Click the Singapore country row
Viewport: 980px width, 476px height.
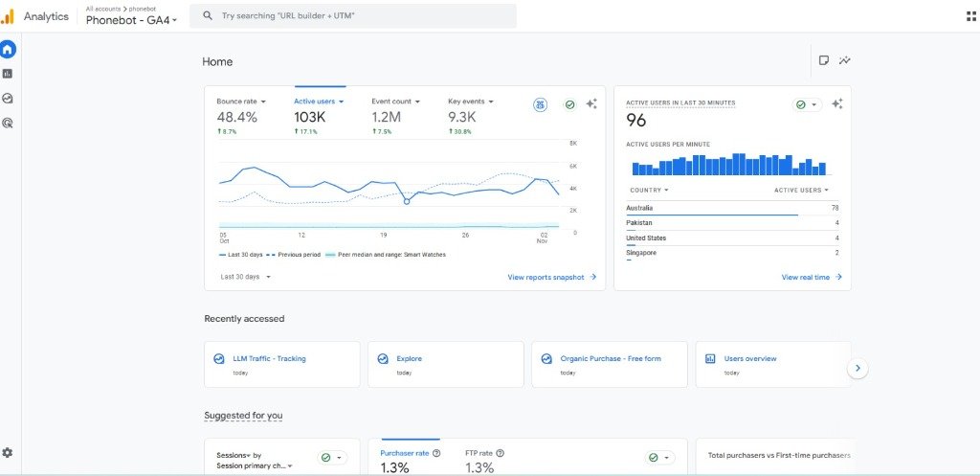(732, 254)
